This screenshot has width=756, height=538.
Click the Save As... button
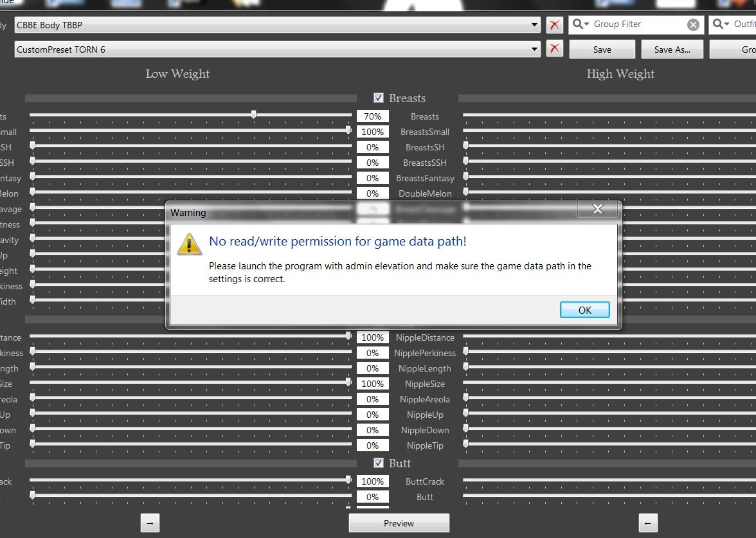coord(672,49)
